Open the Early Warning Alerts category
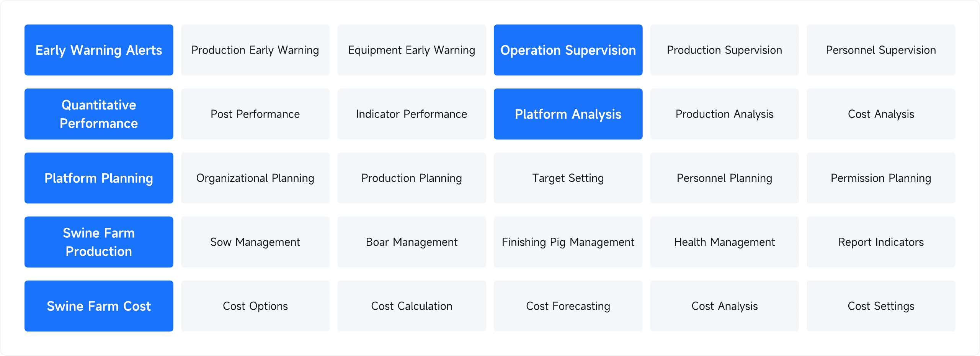This screenshot has height=356, width=980. coord(99,50)
